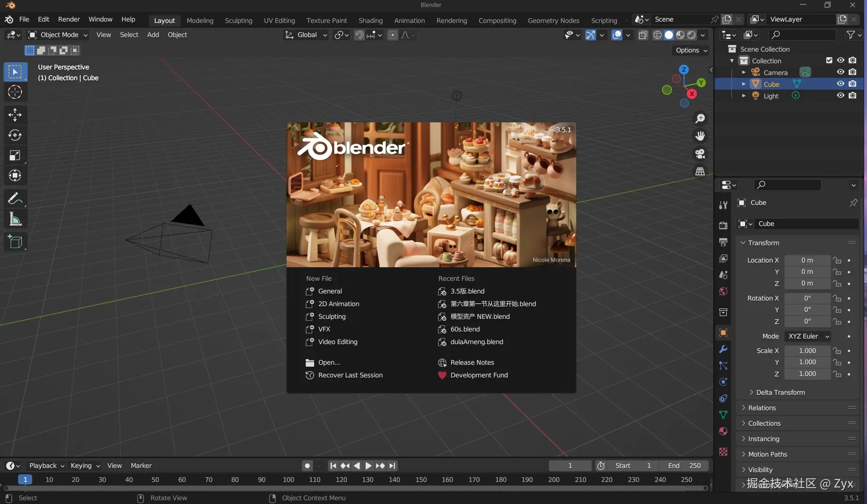The image size is (867, 504).
Task: Switch to orthographic view grid icon
Action: tap(700, 172)
